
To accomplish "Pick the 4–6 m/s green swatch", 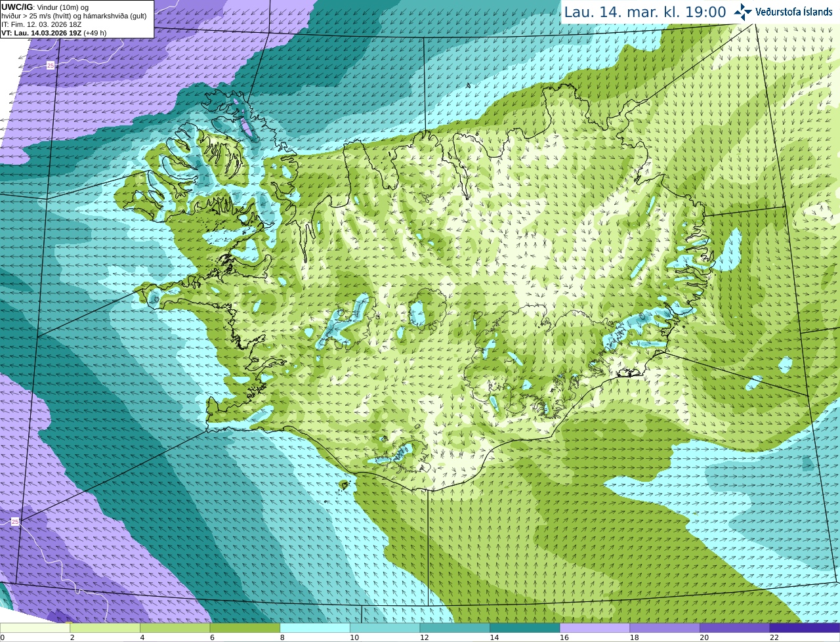I will click(175, 628).
